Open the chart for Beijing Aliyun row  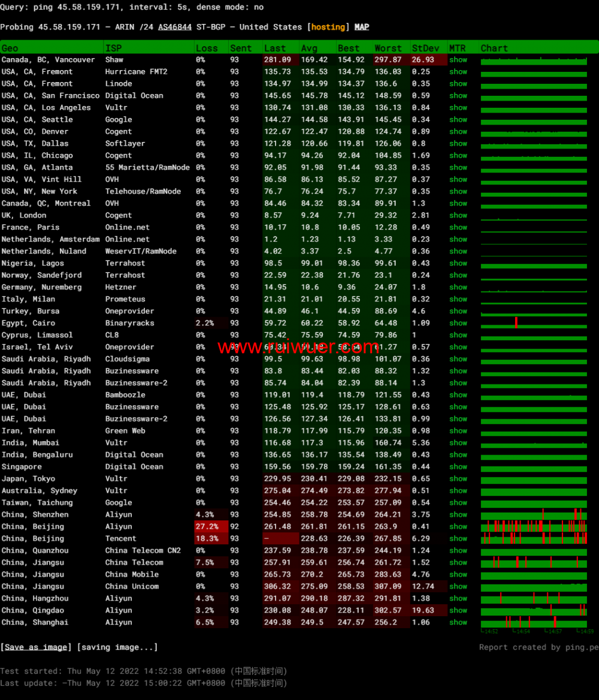coord(534,527)
